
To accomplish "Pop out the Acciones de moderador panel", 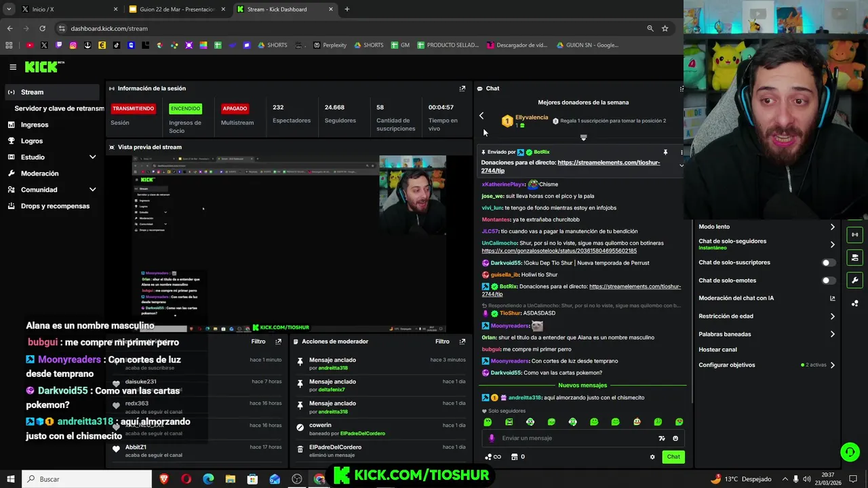I will (462, 342).
